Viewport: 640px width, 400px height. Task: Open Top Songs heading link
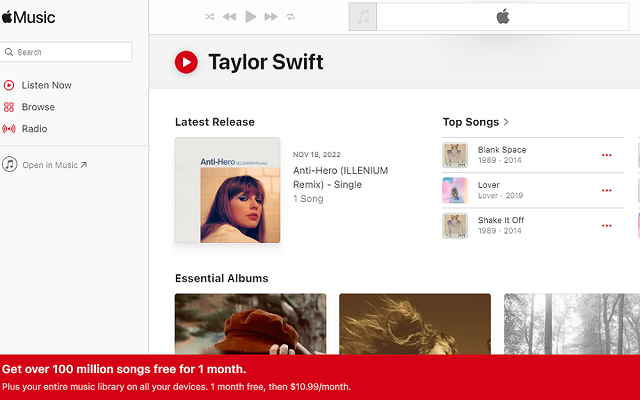pyautogui.click(x=471, y=122)
